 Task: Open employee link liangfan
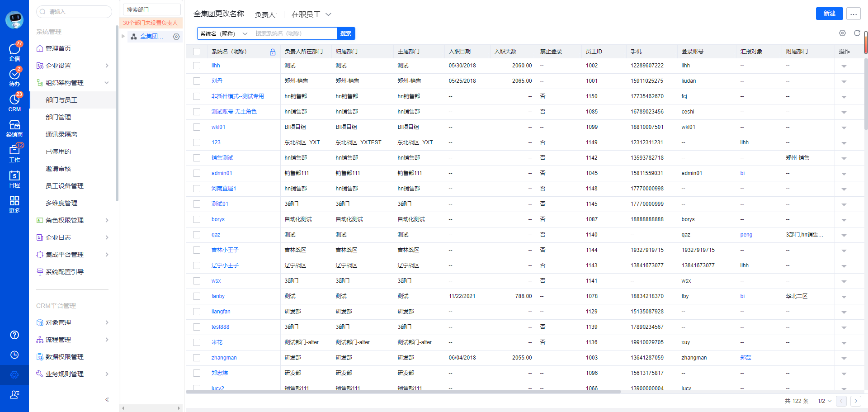coord(221,312)
